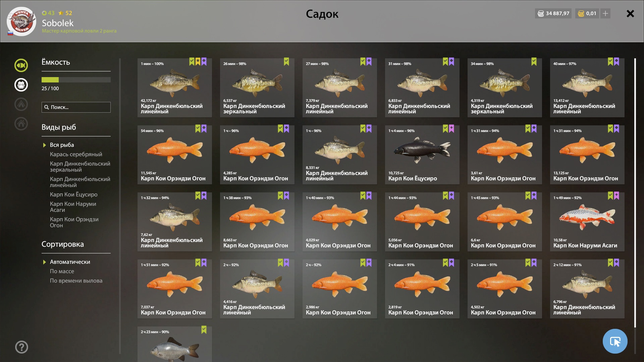
Task: Add premium coins with plus button
Action: (x=605, y=13)
